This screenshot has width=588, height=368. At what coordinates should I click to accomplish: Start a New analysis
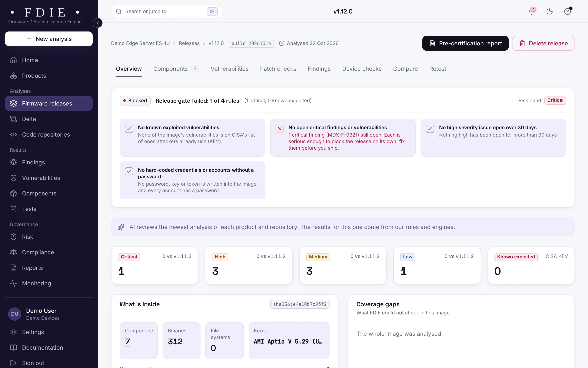point(49,39)
